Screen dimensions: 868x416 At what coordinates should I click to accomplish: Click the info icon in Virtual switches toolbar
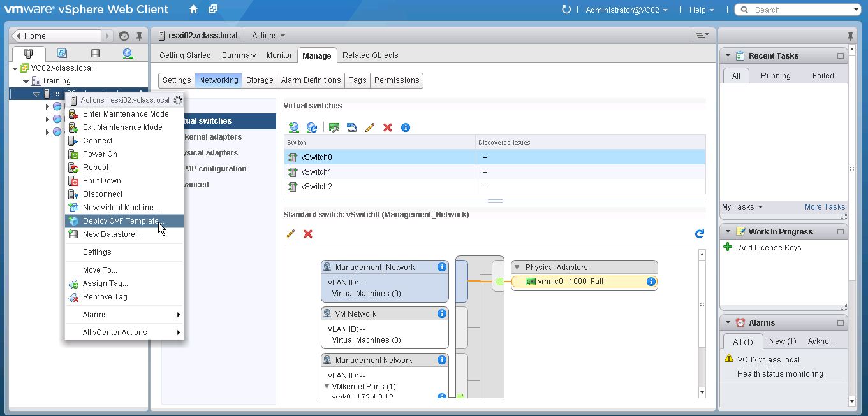(x=405, y=127)
